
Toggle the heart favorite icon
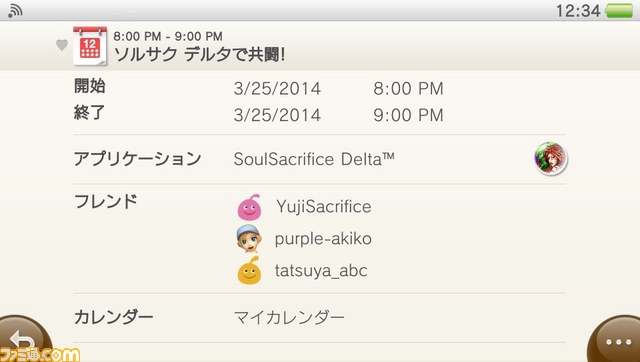62,45
